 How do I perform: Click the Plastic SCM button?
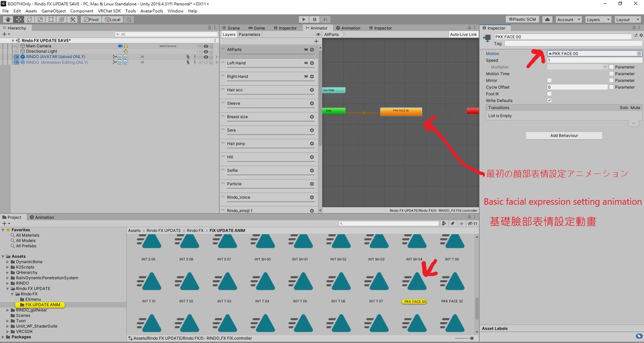pos(523,20)
